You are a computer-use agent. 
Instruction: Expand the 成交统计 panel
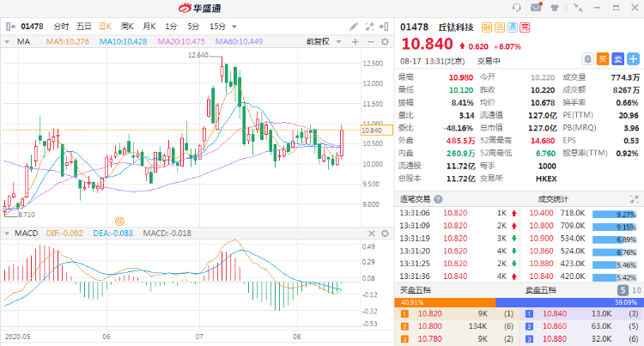635,199
